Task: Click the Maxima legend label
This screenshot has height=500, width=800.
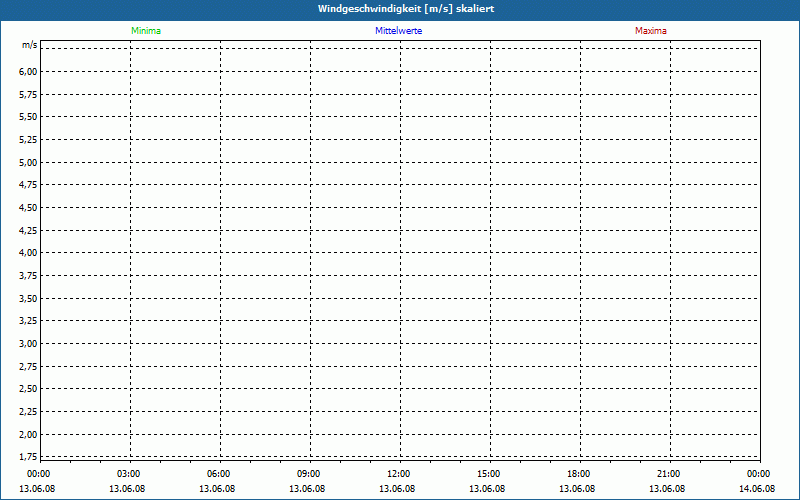Action: 650,31
